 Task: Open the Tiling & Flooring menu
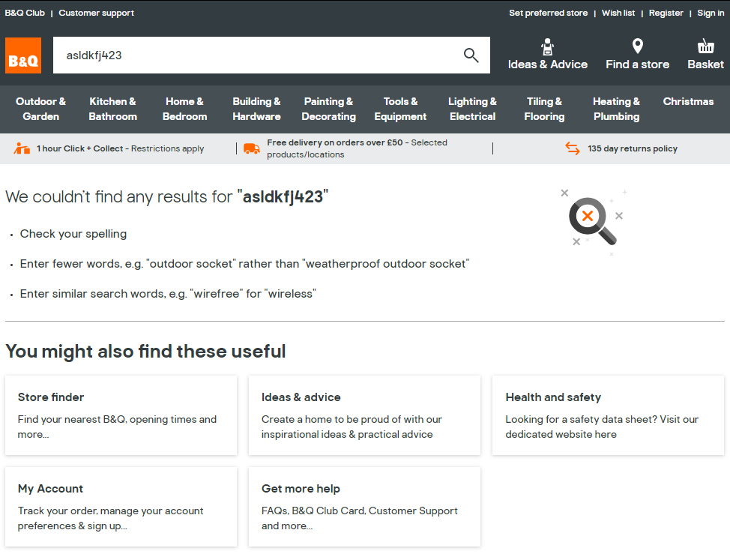point(544,109)
